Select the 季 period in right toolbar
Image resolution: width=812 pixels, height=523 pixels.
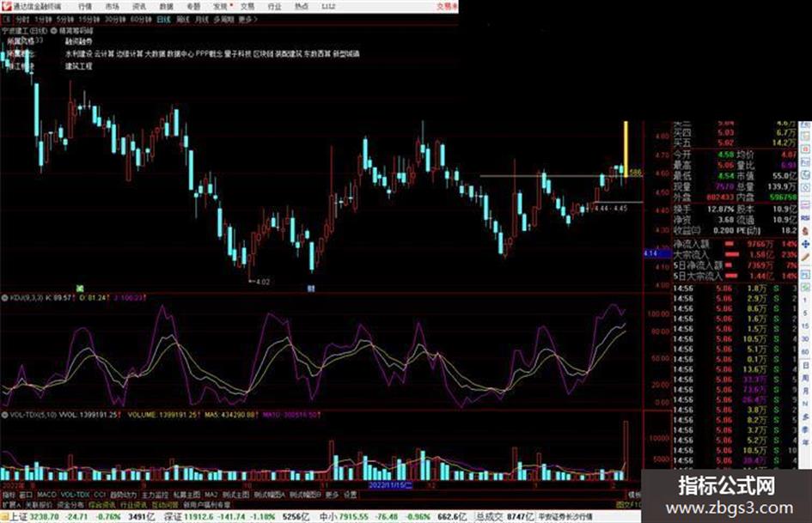(x=805, y=429)
